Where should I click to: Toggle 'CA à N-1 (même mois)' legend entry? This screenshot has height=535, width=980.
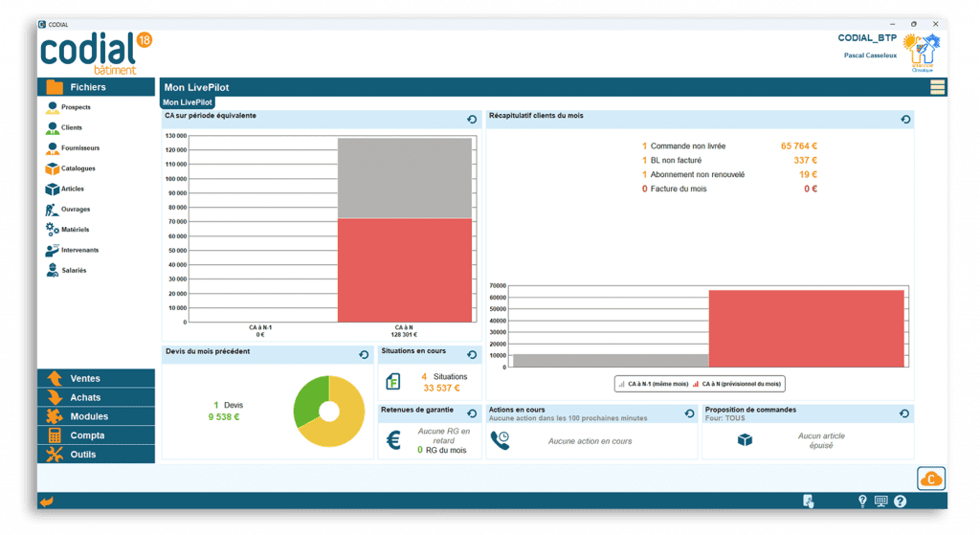pos(653,384)
